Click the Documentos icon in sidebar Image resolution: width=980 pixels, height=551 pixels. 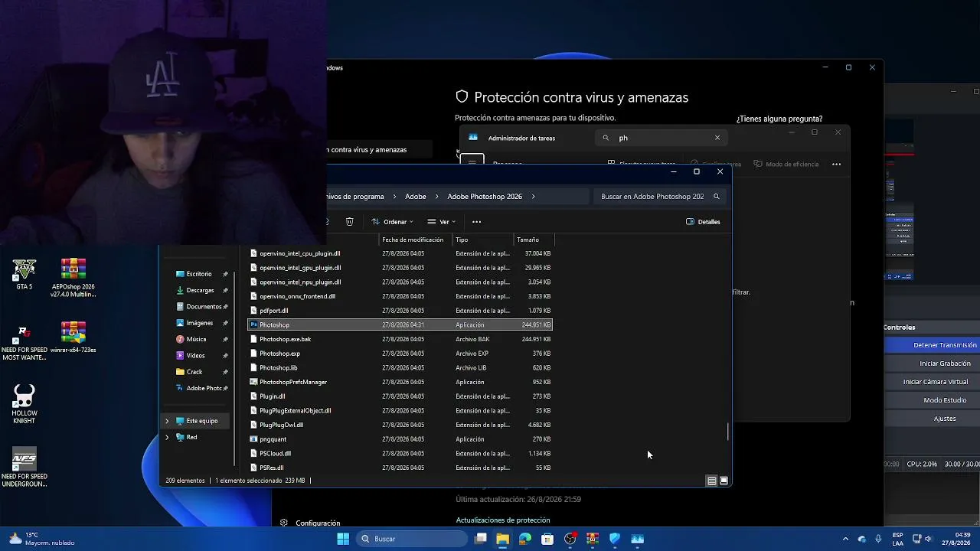point(180,307)
